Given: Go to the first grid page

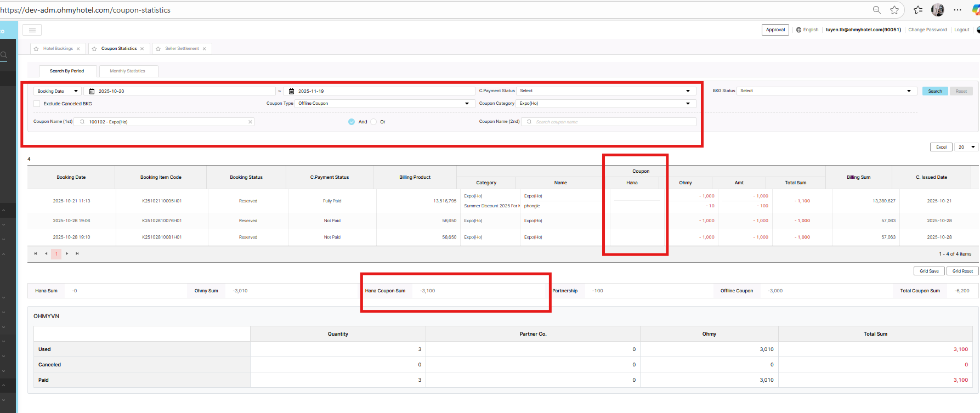Looking at the screenshot, I should 36,253.
